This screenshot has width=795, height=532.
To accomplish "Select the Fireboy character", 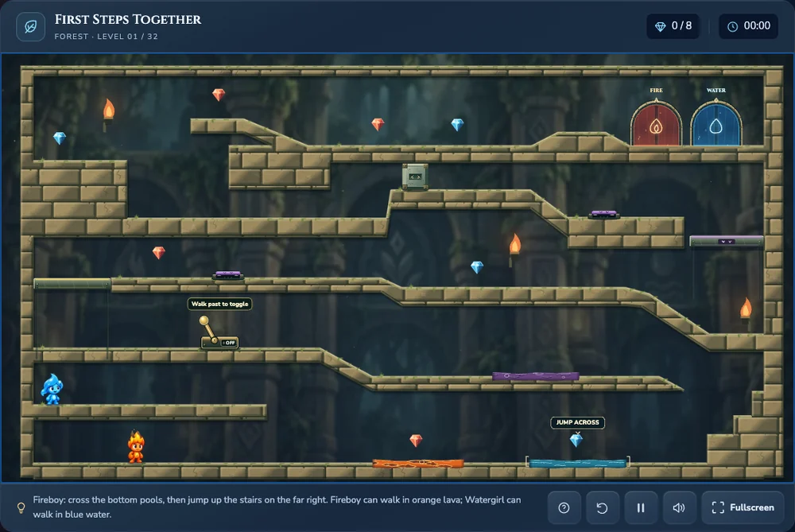I will coord(136,447).
